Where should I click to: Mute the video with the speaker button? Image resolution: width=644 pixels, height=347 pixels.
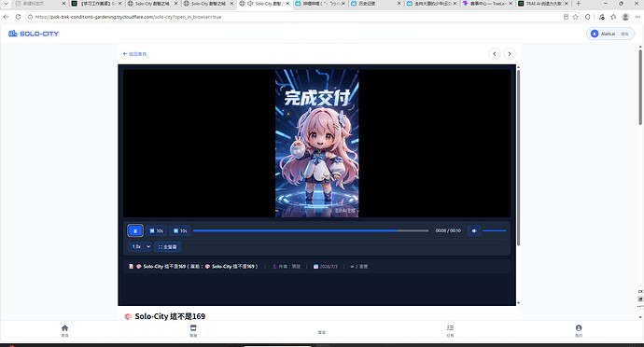(474, 230)
